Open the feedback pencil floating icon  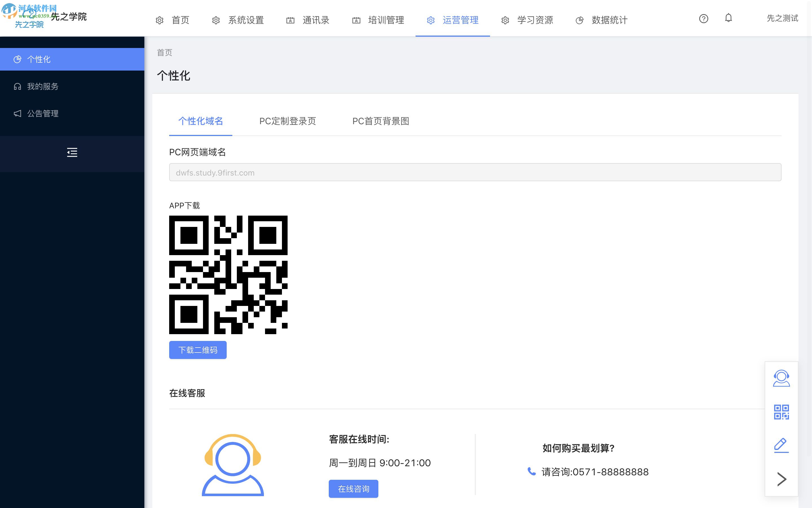pos(781,445)
